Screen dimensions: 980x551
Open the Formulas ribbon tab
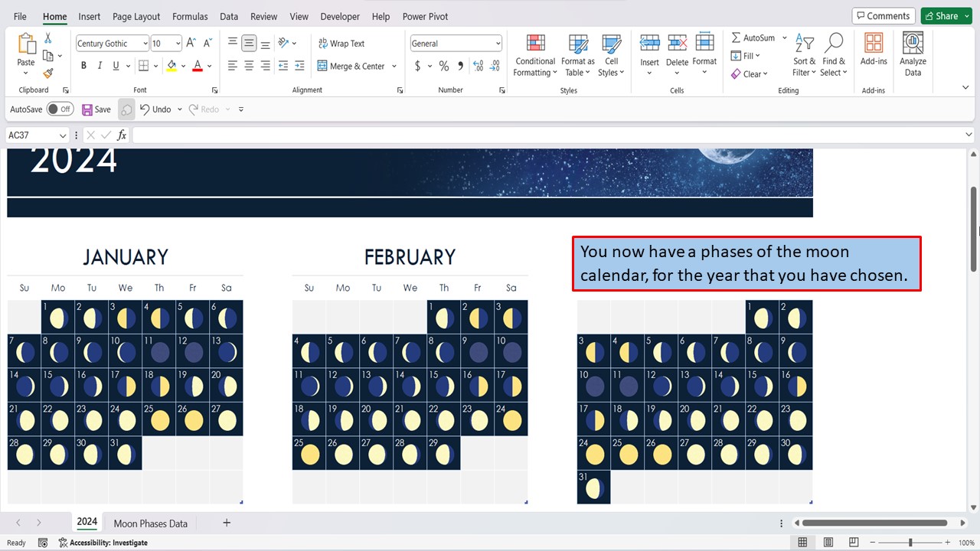[x=189, y=16]
